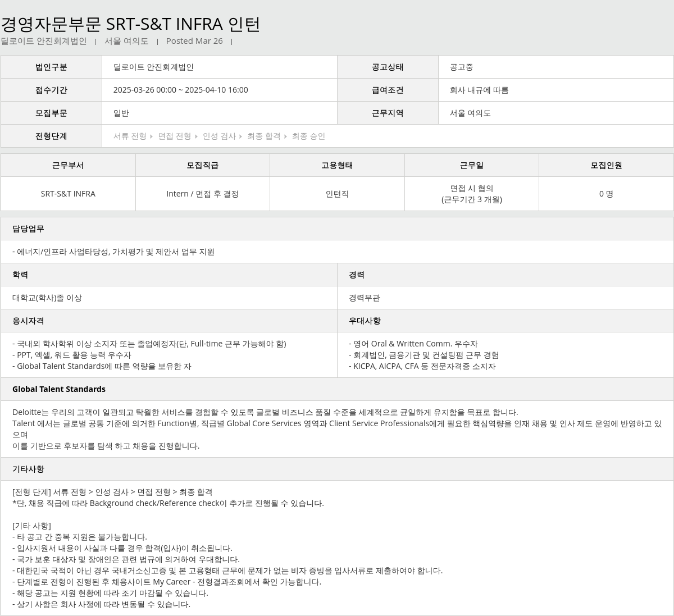
Task: Click the KICPA, AICPA, CFA preference line
Action: tap(422, 366)
